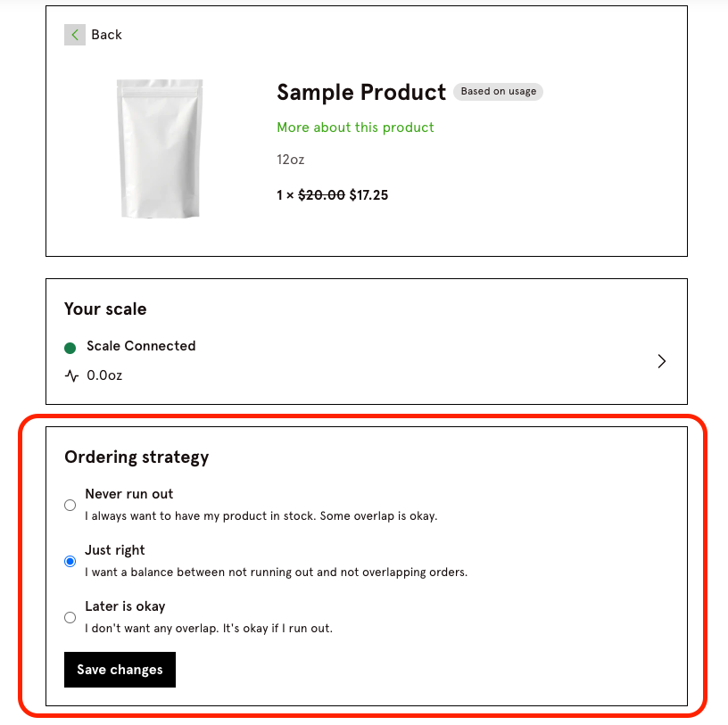The height and width of the screenshot is (725, 728).
Task: Expand scale details with right chevron
Action: [x=661, y=361]
